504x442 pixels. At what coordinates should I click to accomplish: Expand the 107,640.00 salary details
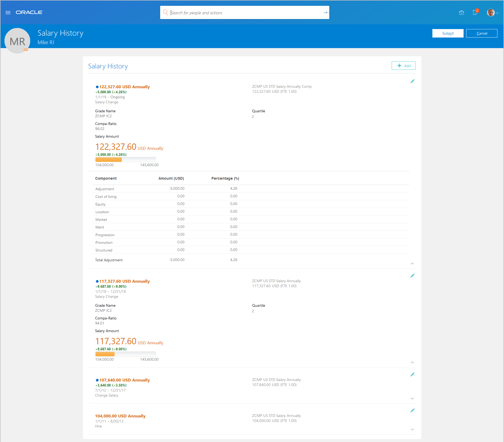(x=412, y=398)
